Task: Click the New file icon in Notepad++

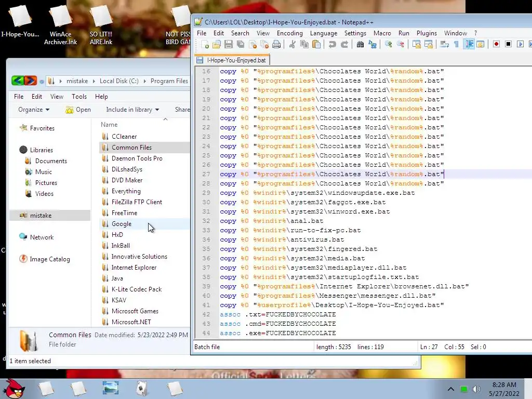Action: (x=205, y=45)
